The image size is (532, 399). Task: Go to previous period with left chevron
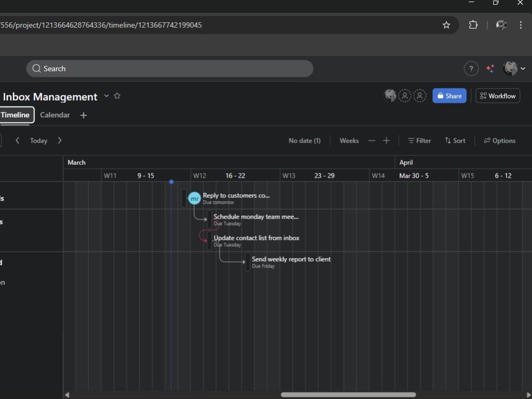point(18,140)
